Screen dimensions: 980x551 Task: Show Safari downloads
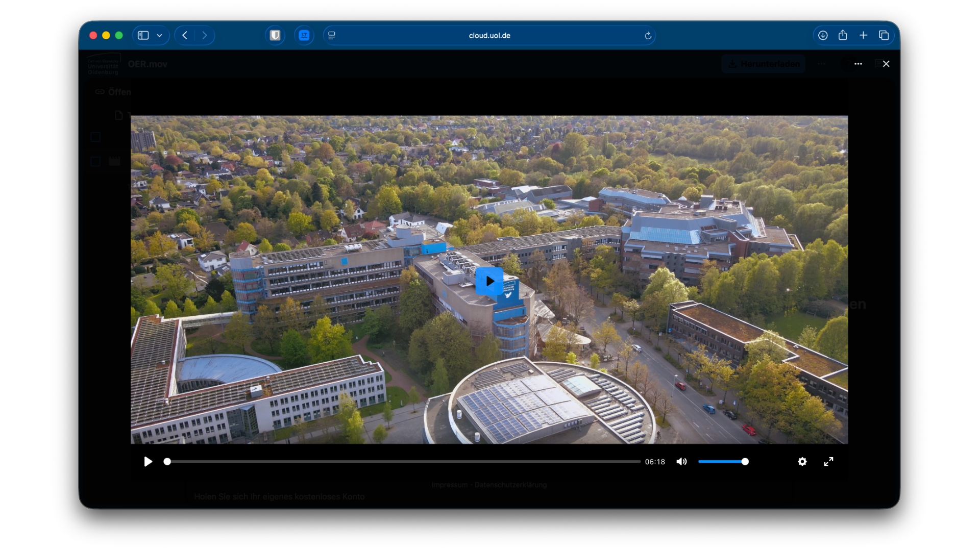coord(823,35)
